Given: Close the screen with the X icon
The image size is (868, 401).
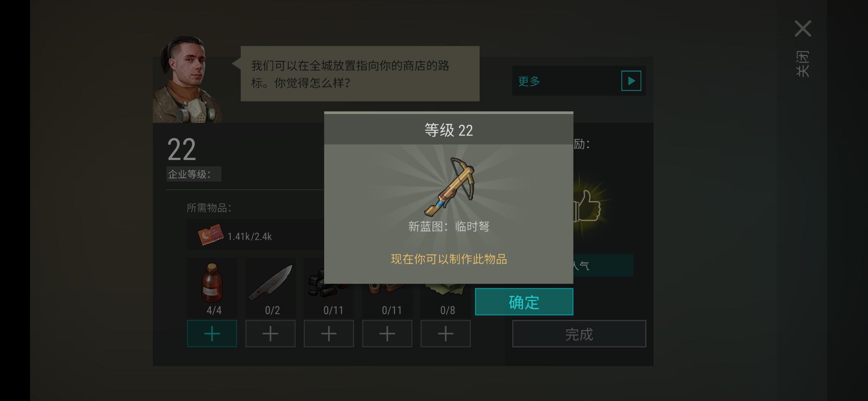Looking at the screenshot, I should (803, 29).
